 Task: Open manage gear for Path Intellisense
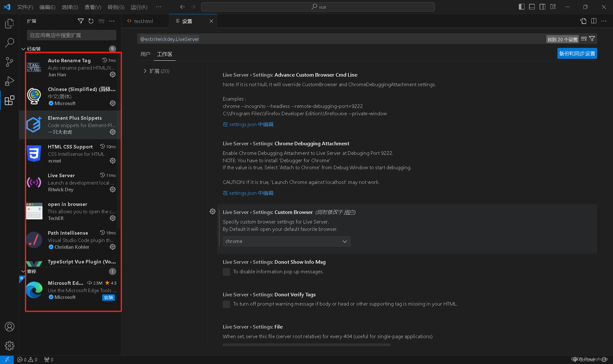(x=113, y=247)
